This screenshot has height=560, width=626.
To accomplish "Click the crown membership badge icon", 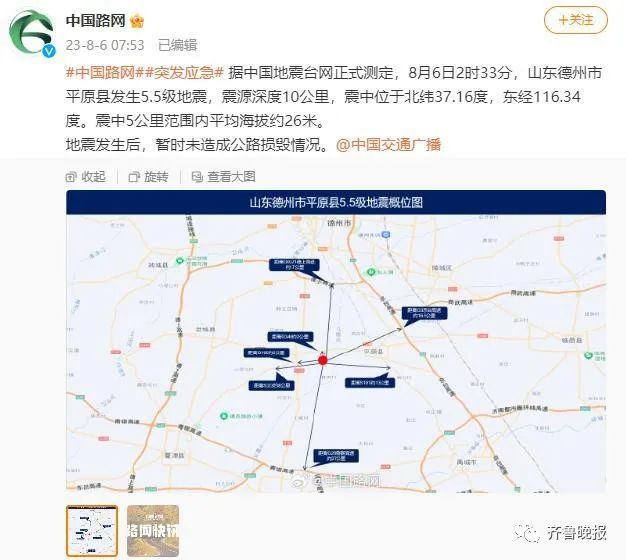I will (137, 21).
